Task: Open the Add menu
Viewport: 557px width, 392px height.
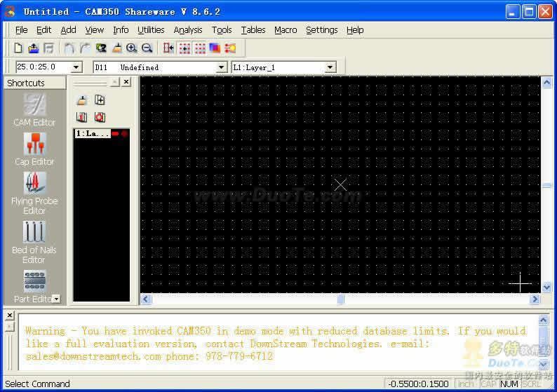Action: (x=68, y=30)
